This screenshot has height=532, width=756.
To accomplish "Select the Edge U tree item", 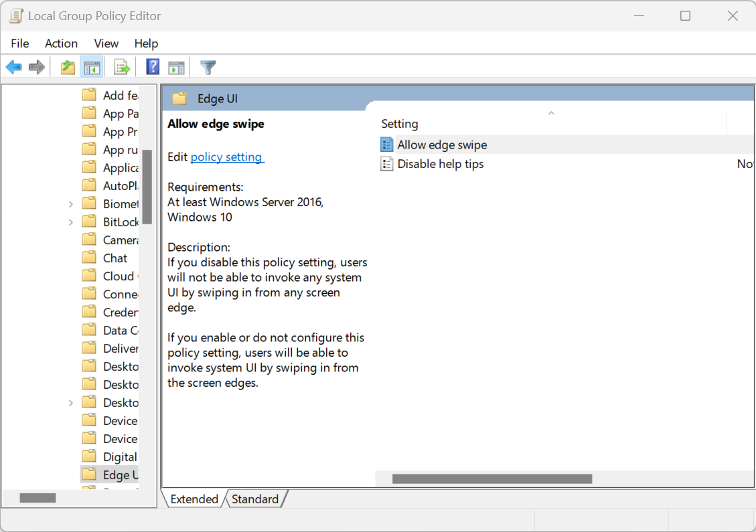I will (121, 475).
